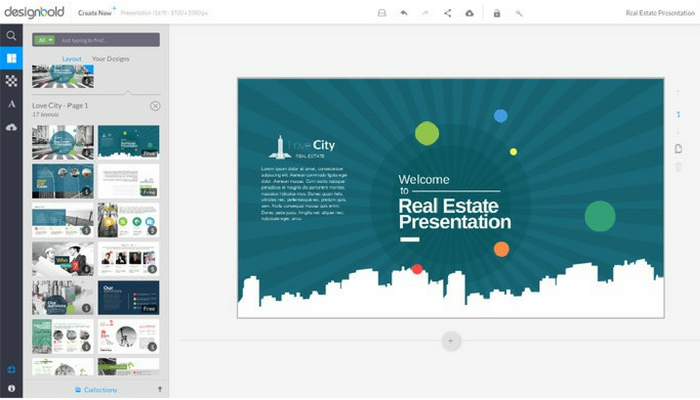The width and height of the screenshot is (700, 400).
Task: Select the layout with bridge photo thumbnail
Action: coord(63,220)
